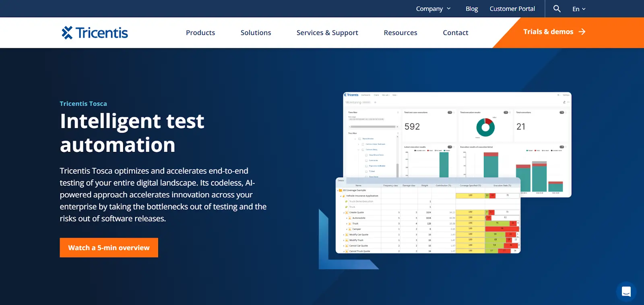Visit the Blog link
644x305 pixels.
click(x=472, y=8)
